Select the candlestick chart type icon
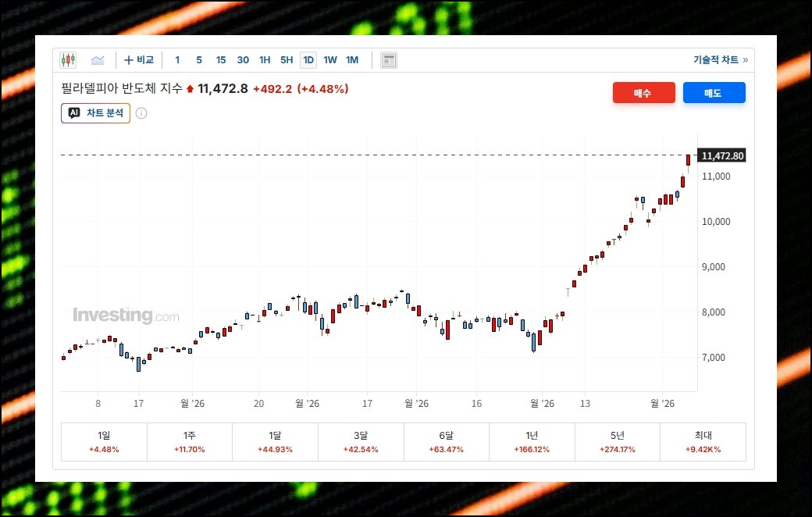The width and height of the screenshot is (812, 517). click(x=68, y=60)
